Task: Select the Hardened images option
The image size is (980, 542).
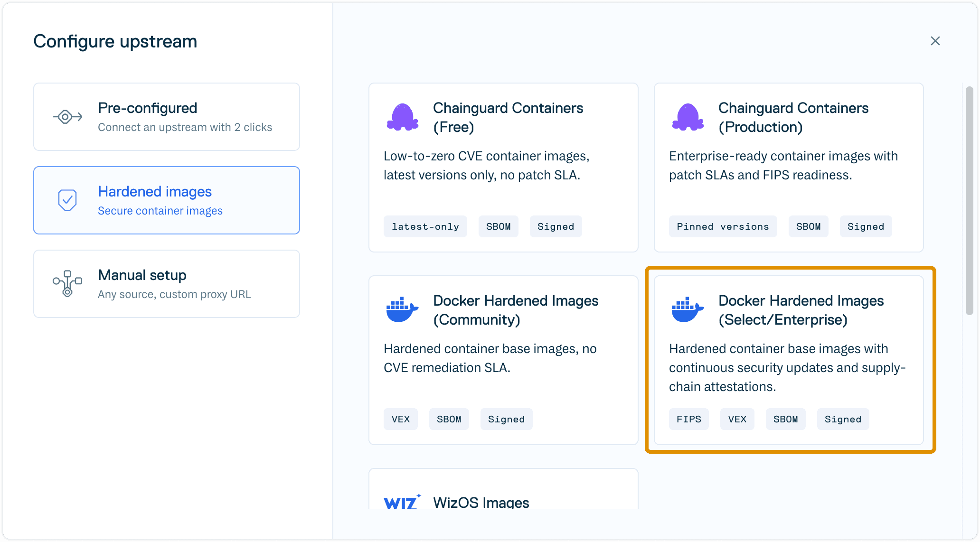Action: (167, 200)
